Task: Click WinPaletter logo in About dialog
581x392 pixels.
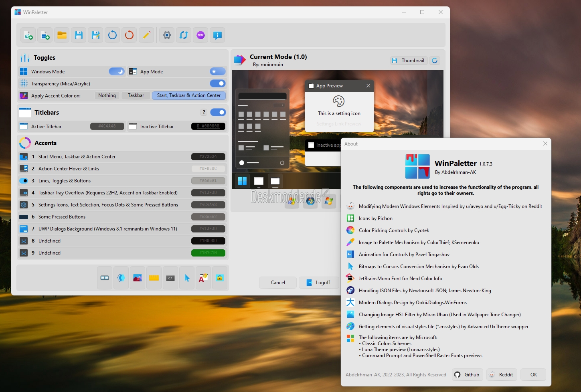Action: [417, 166]
